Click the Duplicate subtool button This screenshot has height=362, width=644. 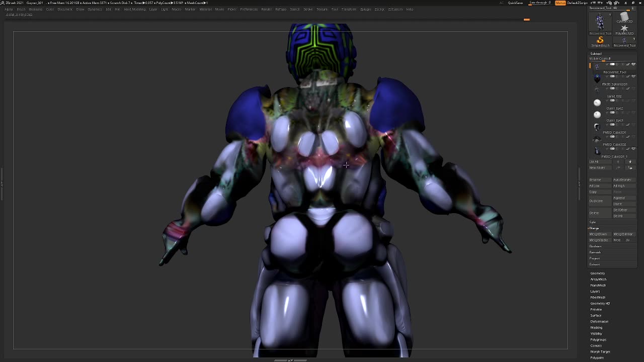click(x=600, y=201)
